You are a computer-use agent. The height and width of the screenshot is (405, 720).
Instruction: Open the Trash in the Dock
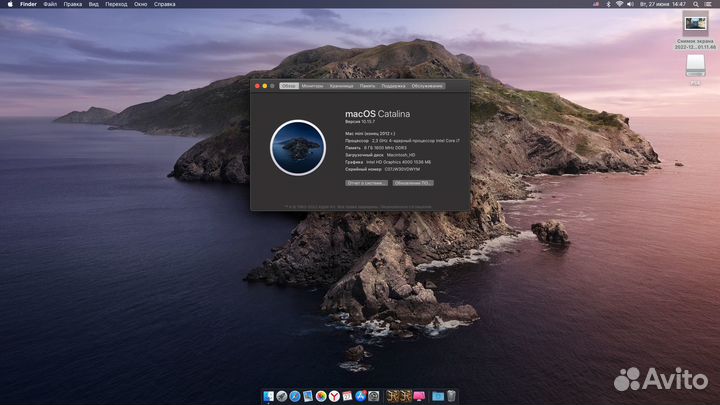(x=451, y=396)
